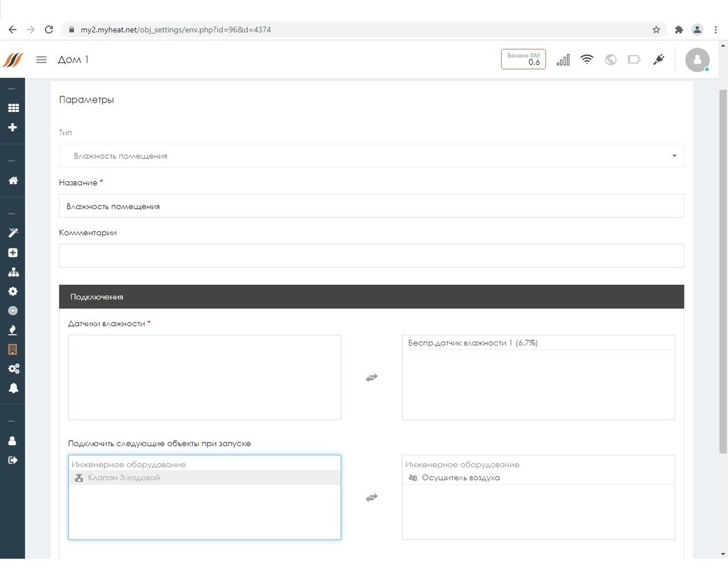Click the power plug status icon

coord(658,59)
